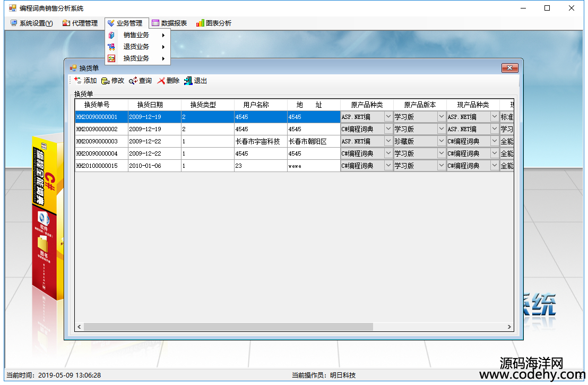The width and height of the screenshot is (588, 385).
Task: Open 现产品种类 dropdown in last row
Action: 494,166
